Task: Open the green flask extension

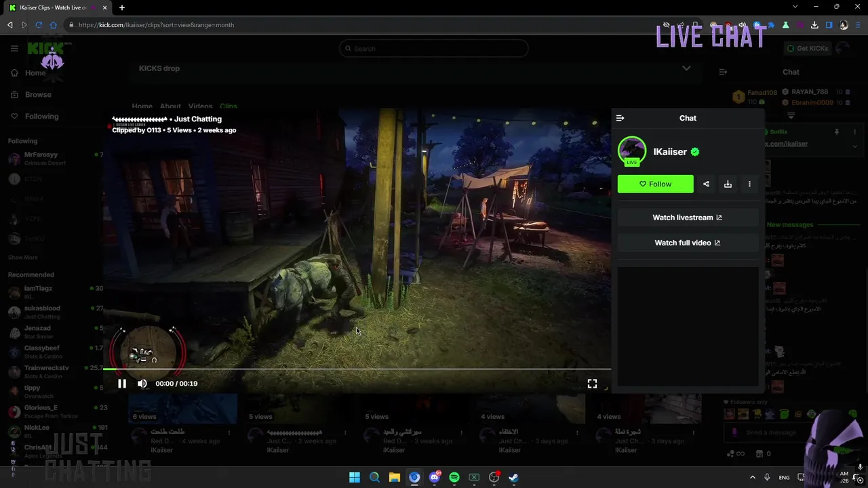Action: coord(785,25)
